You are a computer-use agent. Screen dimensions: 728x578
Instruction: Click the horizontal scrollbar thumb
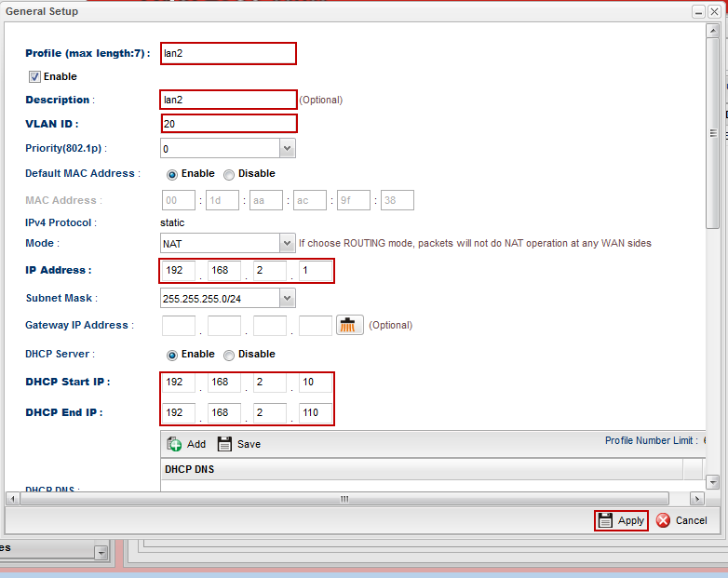344,499
